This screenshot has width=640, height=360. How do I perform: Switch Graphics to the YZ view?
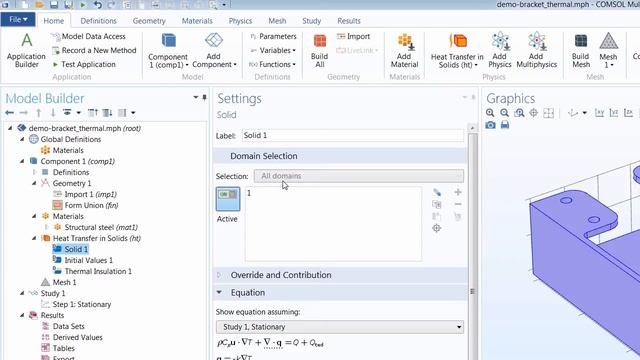614,113
